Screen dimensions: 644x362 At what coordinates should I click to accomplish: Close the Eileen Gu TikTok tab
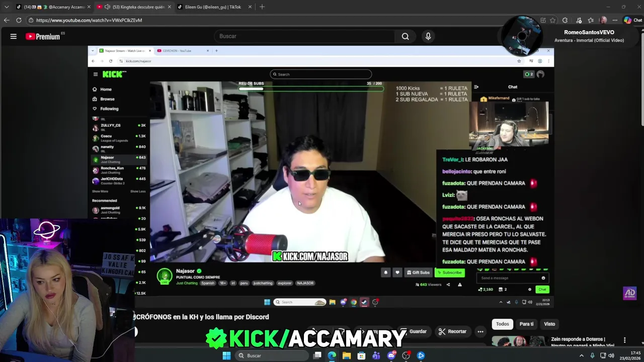point(249,7)
